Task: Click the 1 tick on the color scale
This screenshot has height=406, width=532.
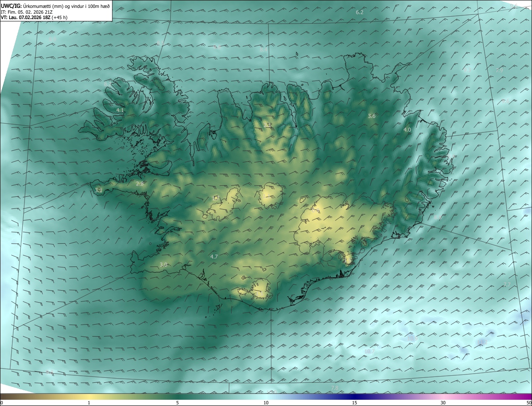Action: (89, 403)
